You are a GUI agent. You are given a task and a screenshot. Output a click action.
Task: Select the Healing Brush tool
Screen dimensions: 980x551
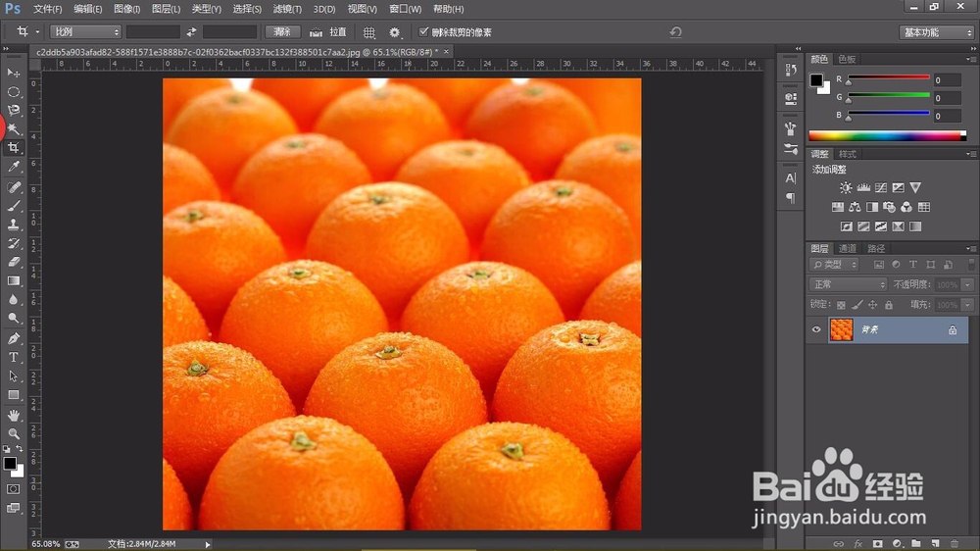[13, 187]
